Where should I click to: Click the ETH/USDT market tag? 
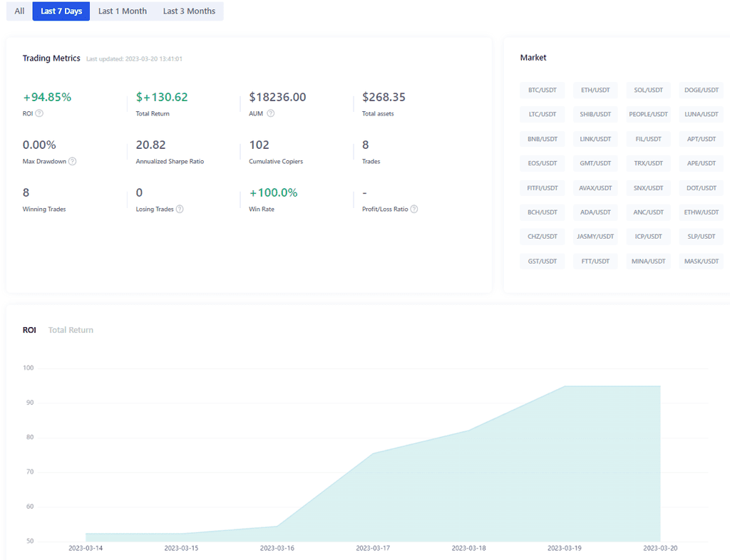click(595, 90)
